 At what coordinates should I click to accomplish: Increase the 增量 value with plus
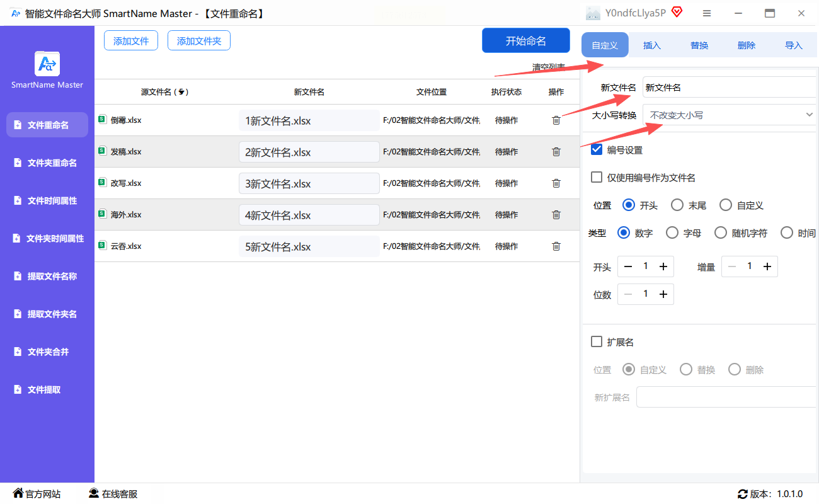[767, 266]
